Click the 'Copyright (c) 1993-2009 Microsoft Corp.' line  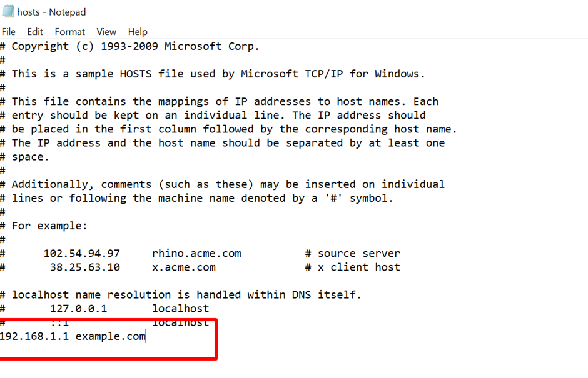tap(135, 46)
